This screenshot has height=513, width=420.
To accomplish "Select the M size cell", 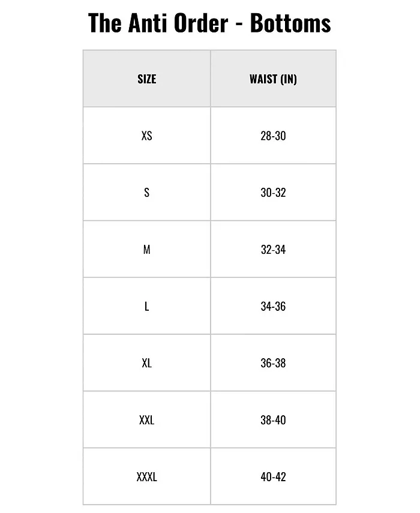I will [146, 250].
